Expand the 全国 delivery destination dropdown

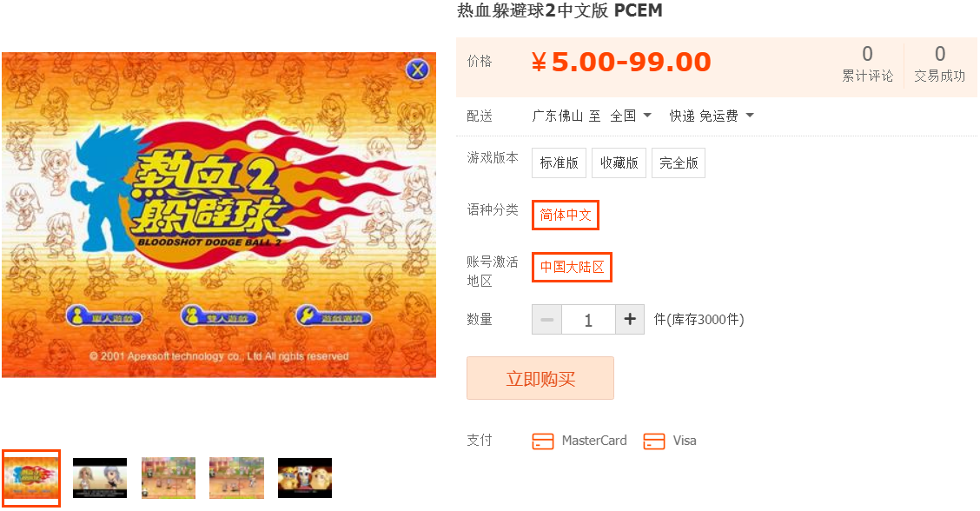(631, 116)
